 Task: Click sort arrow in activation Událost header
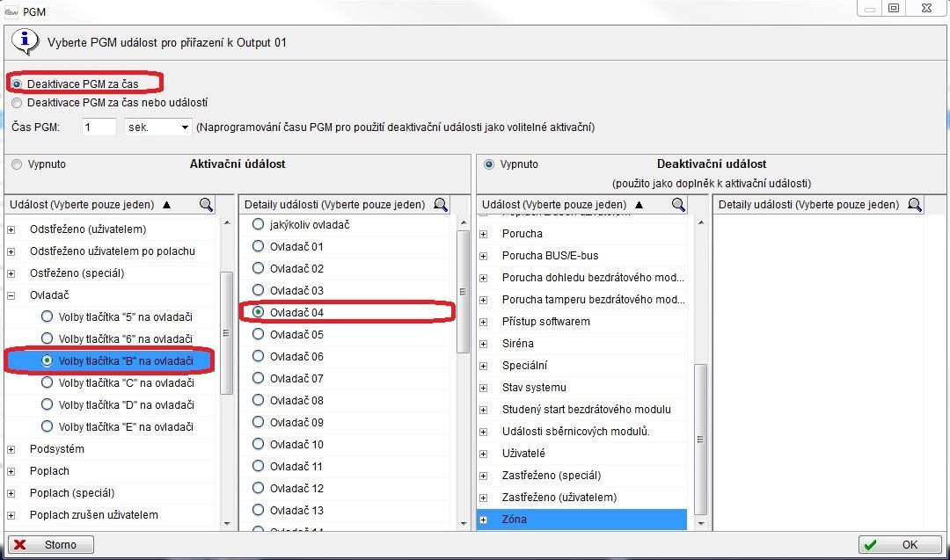(x=167, y=205)
